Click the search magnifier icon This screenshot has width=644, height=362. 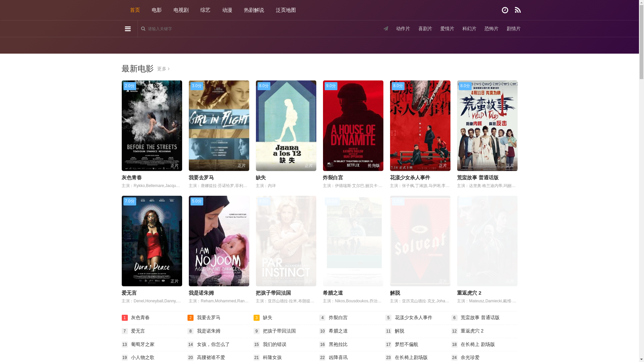[x=143, y=29]
